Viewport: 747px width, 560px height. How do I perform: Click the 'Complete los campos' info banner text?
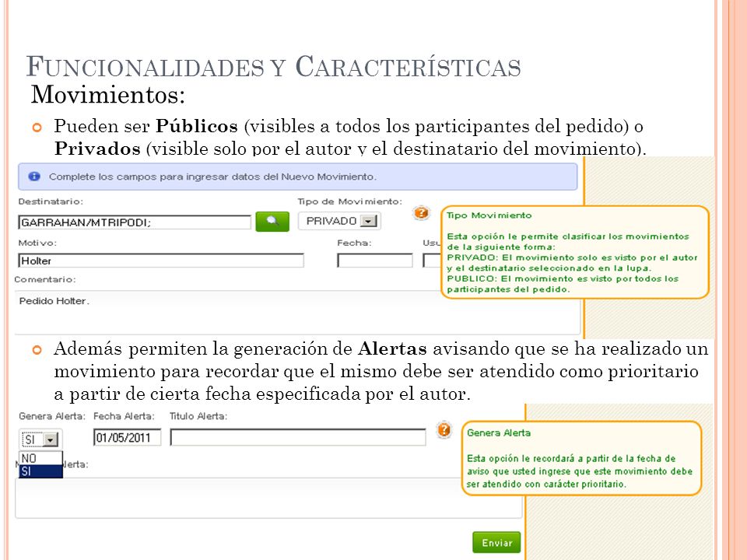pyautogui.click(x=212, y=177)
